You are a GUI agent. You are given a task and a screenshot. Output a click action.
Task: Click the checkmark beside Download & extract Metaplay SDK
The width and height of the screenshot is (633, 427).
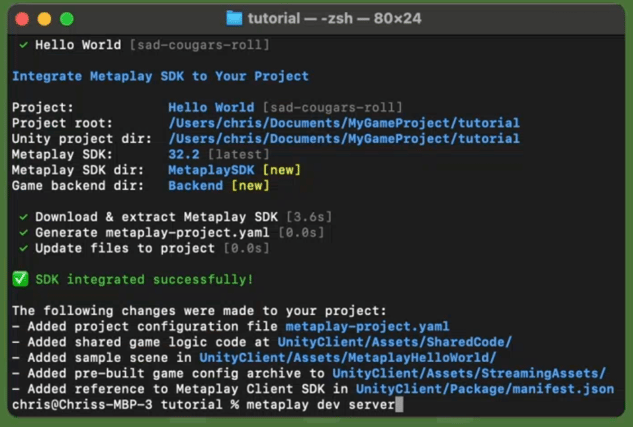(x=23, y=217)
